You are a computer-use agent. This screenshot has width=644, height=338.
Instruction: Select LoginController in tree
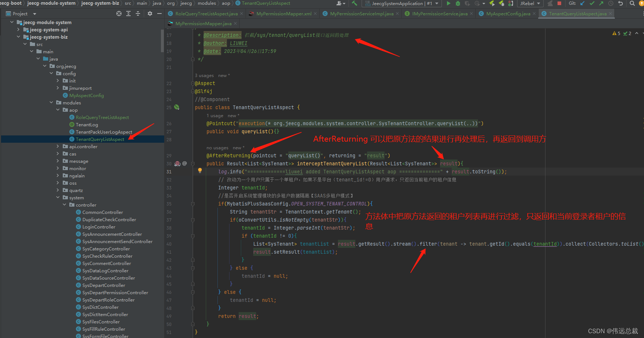(x=99, y=227)
